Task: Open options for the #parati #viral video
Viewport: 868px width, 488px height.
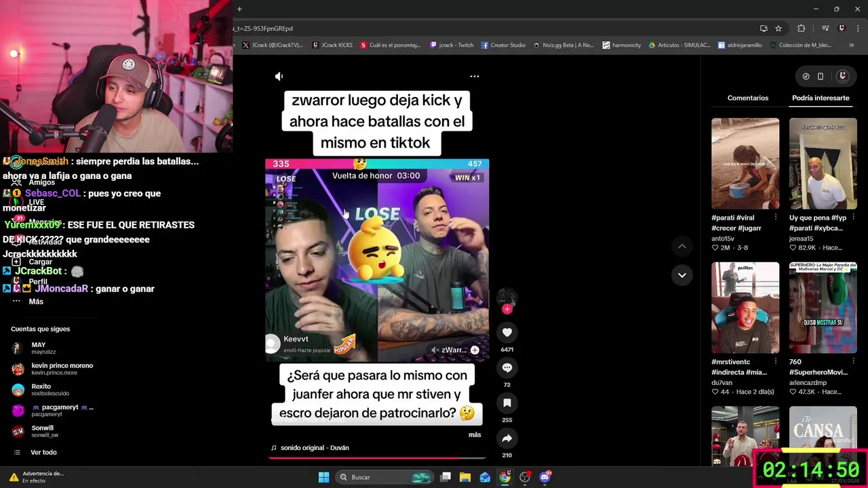Action: click(776, 218)
